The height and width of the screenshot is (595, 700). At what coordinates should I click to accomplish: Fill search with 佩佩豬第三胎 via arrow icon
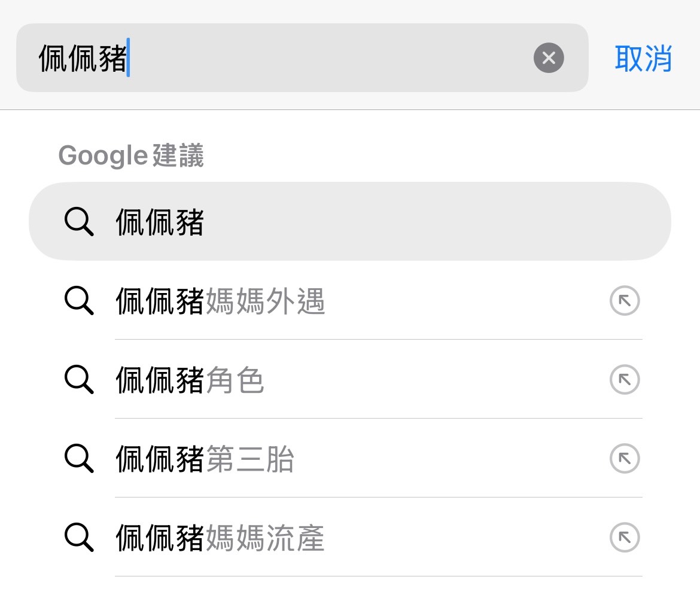(625, 459)
